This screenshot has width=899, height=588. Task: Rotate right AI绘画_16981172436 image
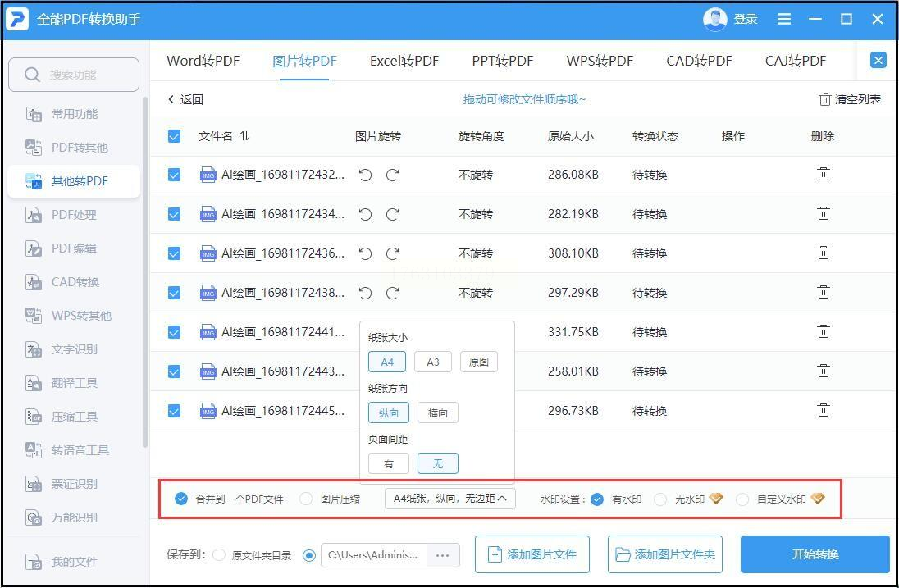[x=393, y=253]
